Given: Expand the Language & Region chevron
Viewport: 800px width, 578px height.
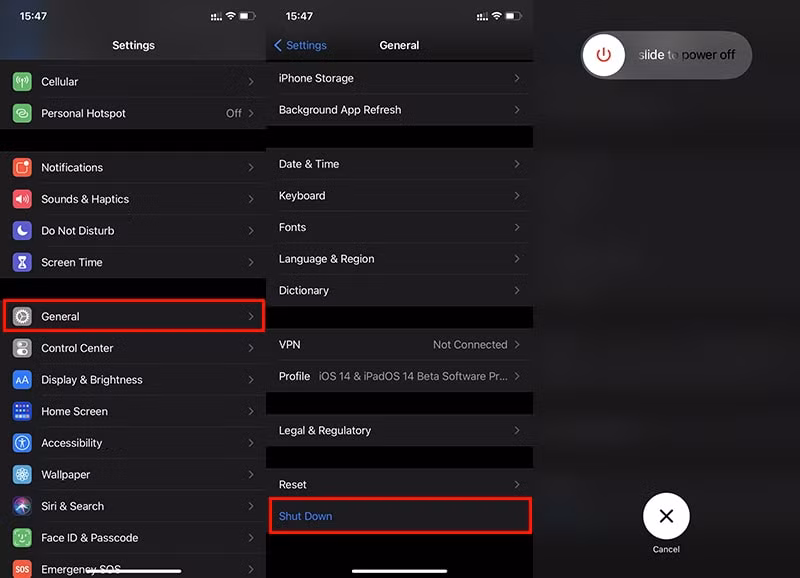Looking at the screenshot, I should pos(517,259).
